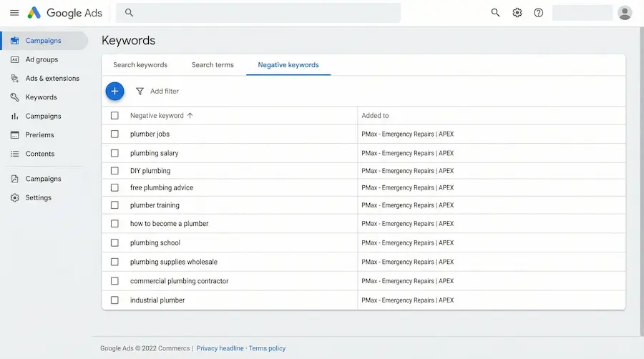644x359 pixels.
Task: Click the bar chart Campaigns sidebar icon
Action: point(15,116)
